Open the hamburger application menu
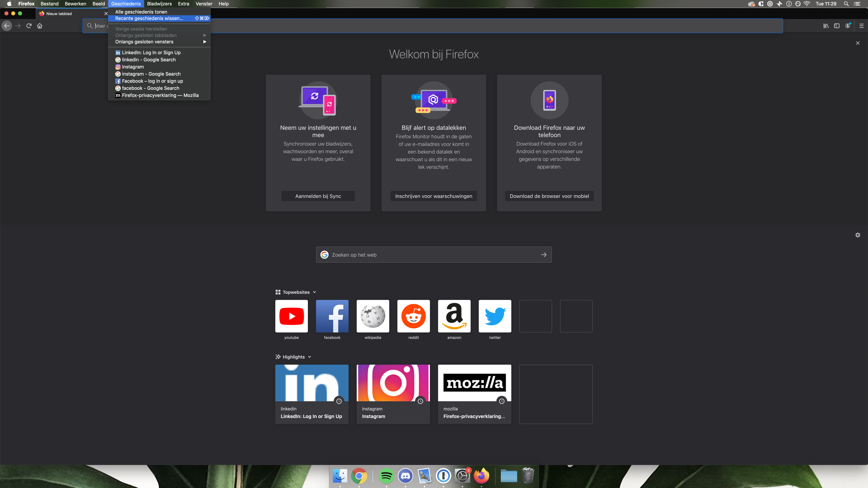Viewport: 868px width, 488px height. pyautogui.click(x=862, y=26)
